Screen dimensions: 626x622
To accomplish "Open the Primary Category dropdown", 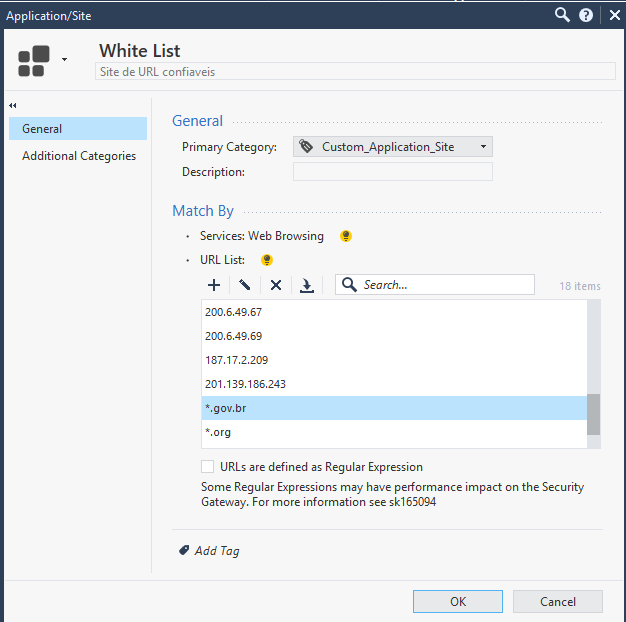I will pos(393,147).
